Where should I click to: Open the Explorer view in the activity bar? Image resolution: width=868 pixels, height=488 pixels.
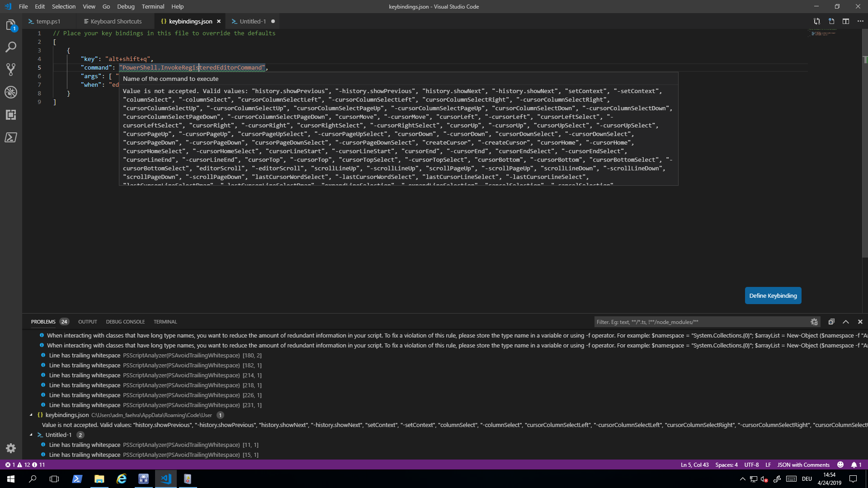click(11, 25)
